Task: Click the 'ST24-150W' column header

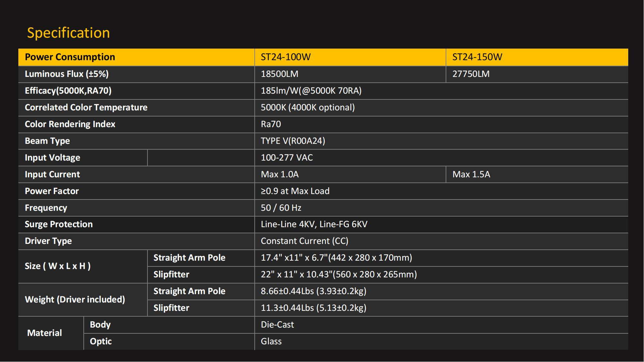Action: (477, 57)
